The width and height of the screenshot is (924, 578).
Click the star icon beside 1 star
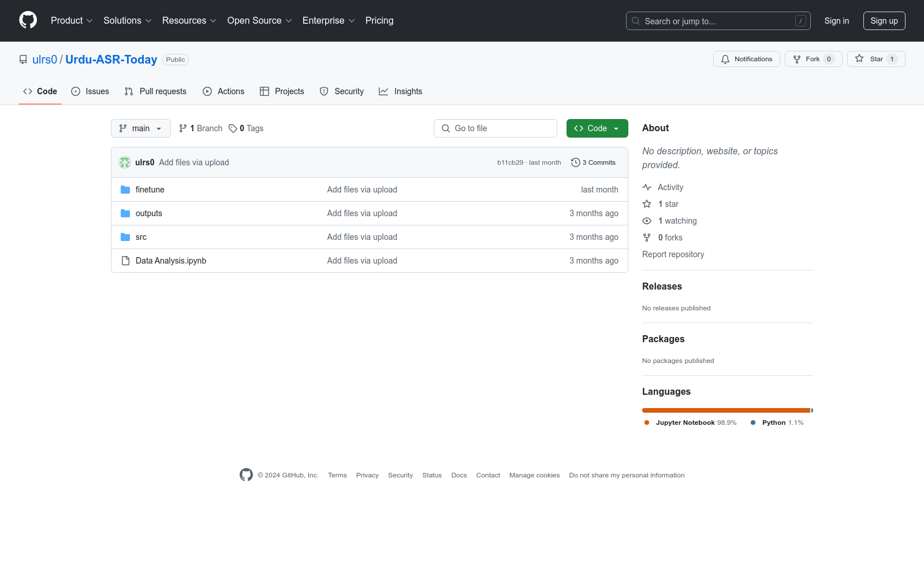pyautogui.click(x=647, y=204)
